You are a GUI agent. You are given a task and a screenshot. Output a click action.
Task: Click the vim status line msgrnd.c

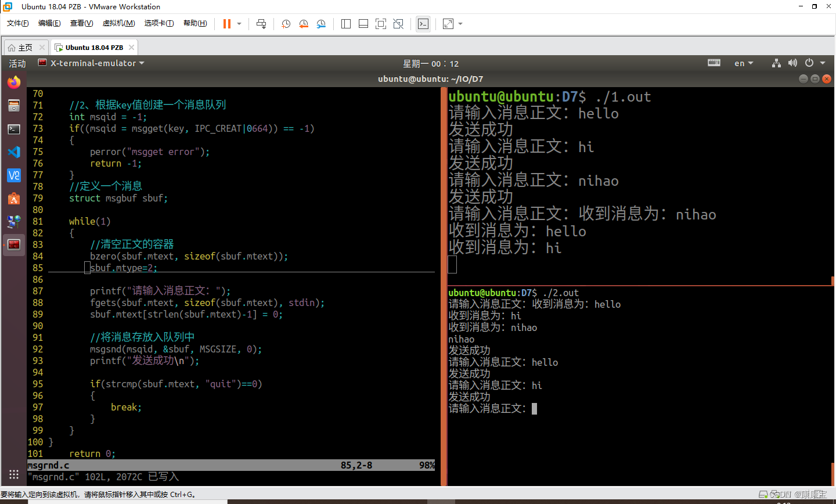point(231,465)
